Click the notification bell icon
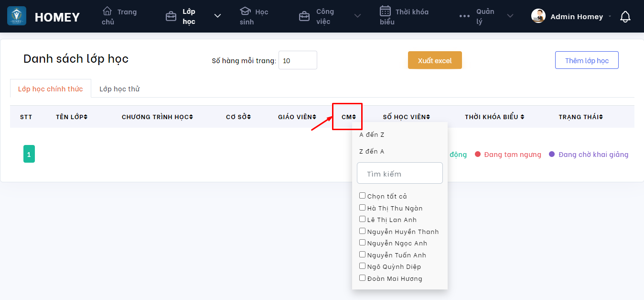This screenshot has height=300, width=644. click(625, 17)
